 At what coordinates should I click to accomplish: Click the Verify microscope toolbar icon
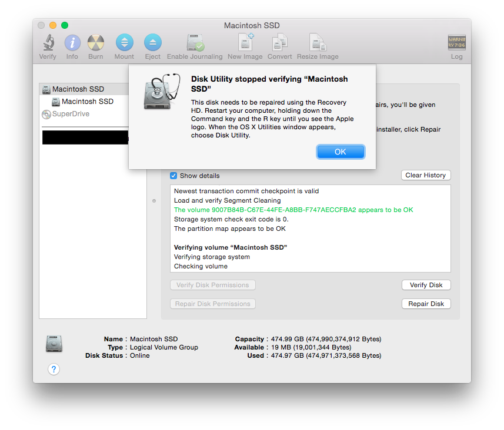48,42
